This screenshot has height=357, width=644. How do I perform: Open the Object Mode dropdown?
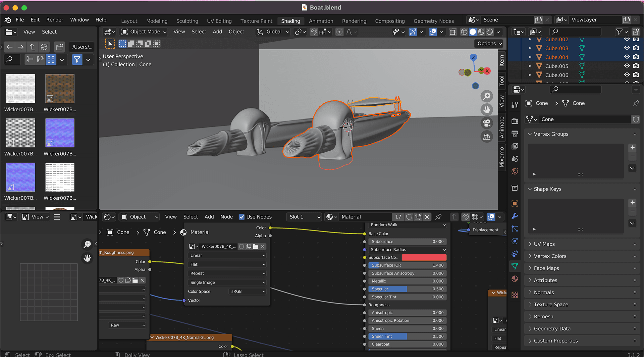tap(144, 32)
